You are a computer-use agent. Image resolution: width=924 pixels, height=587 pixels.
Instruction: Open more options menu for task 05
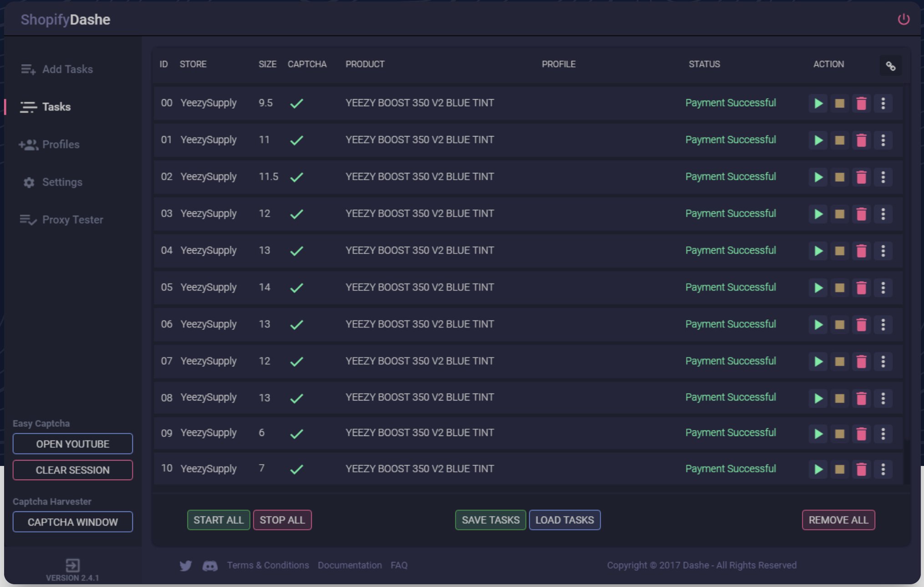tap(883, 288)
